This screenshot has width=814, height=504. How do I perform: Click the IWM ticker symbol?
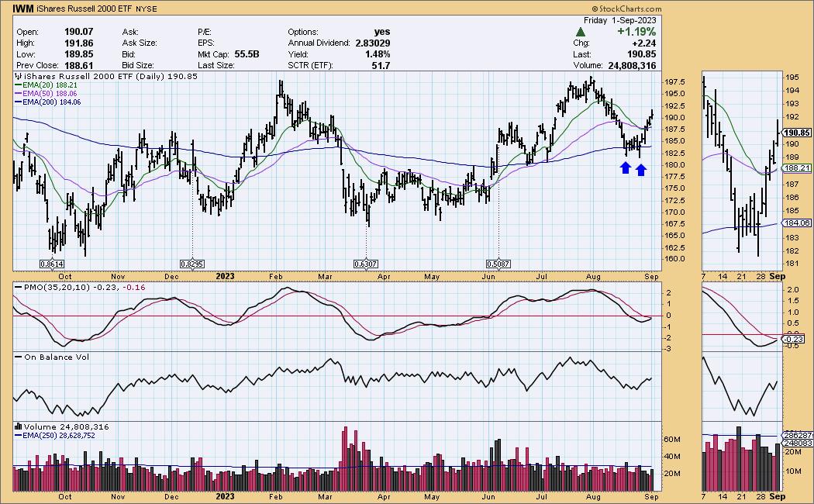click(x=22, y=9)
